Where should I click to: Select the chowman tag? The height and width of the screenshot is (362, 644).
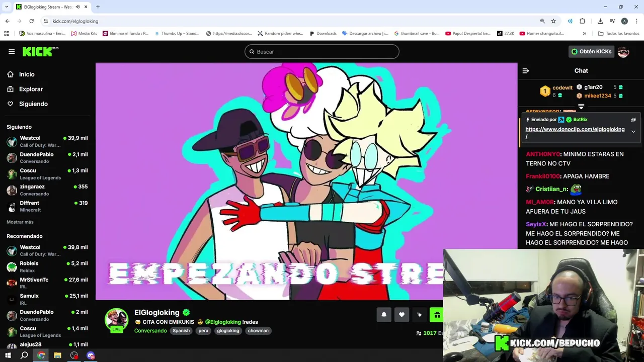click(x=258, y=331)
